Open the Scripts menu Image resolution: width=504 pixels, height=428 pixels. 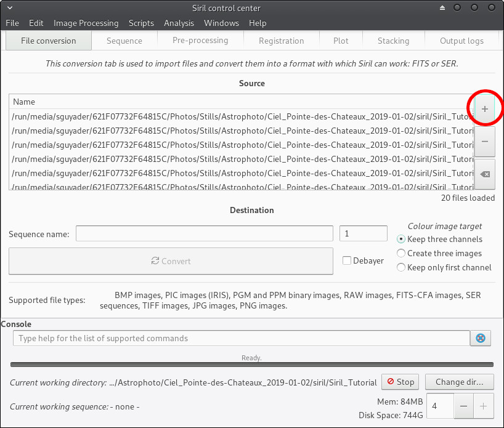[x=141, y=23]
